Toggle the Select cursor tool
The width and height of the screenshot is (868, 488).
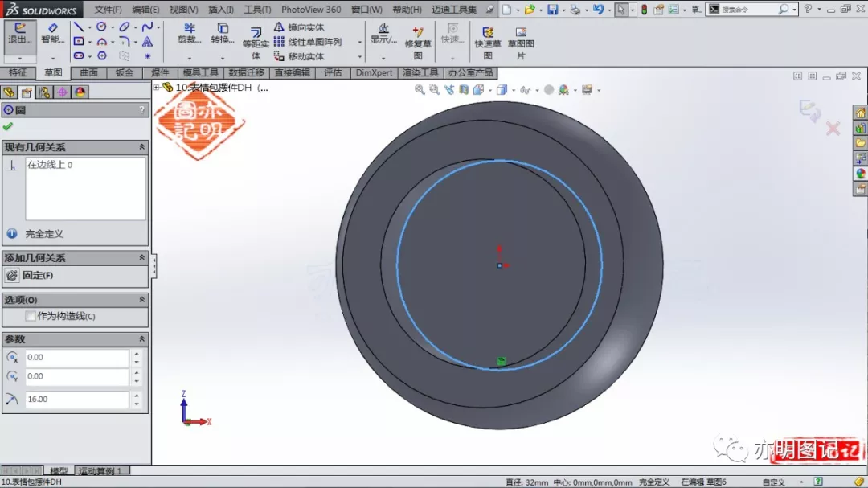pos(621,10)
